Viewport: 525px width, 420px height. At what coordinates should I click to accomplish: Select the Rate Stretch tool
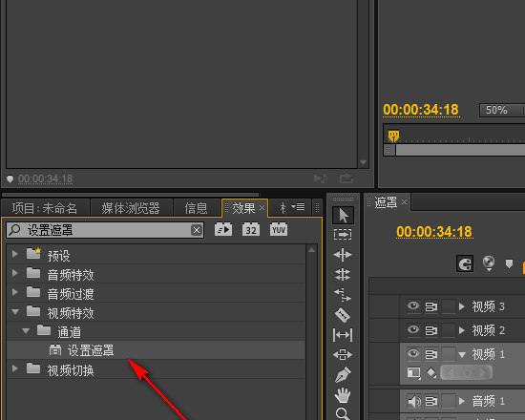343,295
